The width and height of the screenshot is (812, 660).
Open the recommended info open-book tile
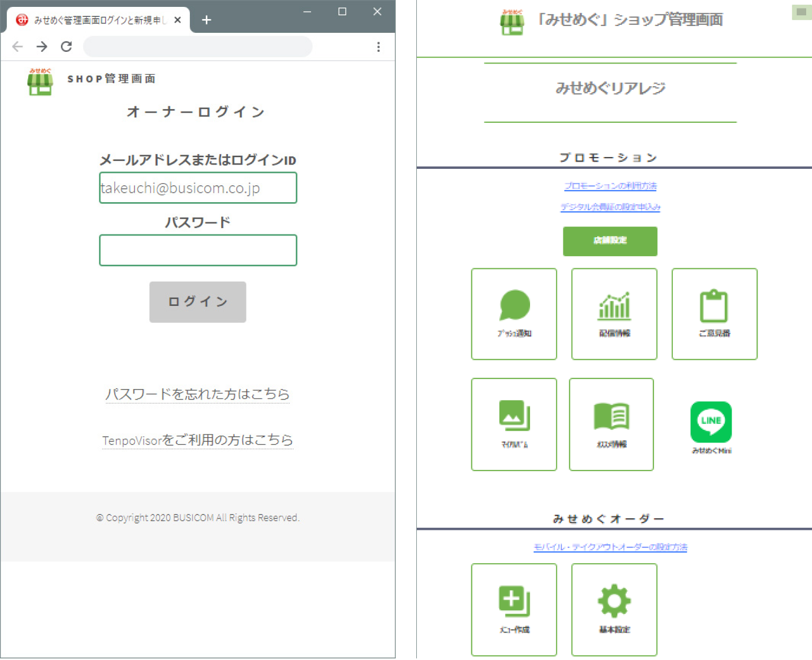[x=612, y=424]
